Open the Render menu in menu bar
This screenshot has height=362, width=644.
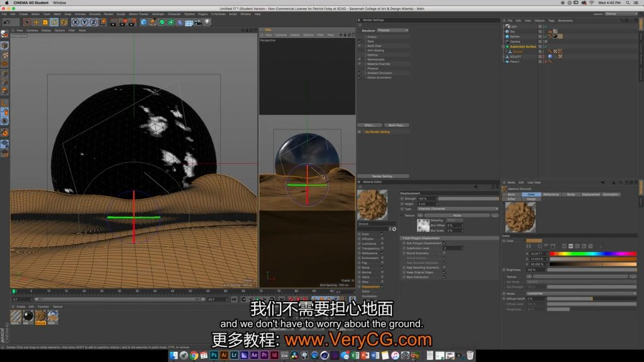coord(108,14)
